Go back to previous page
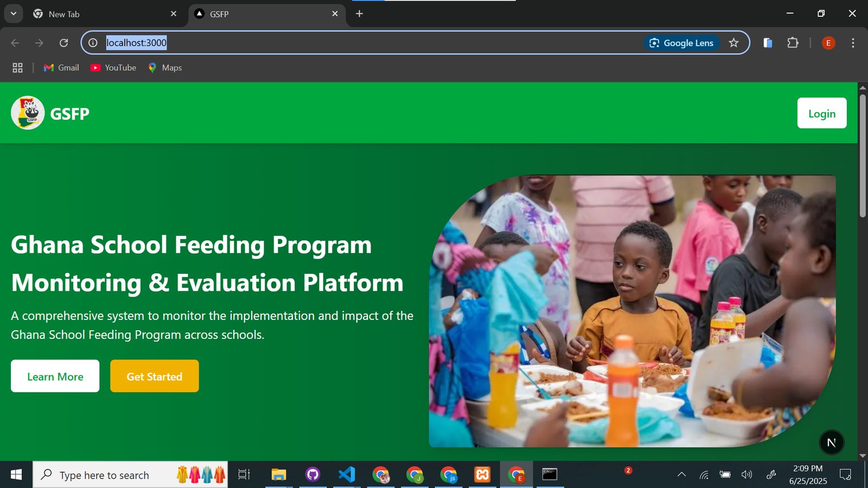 pyautogui.click(x=15, y=43)
